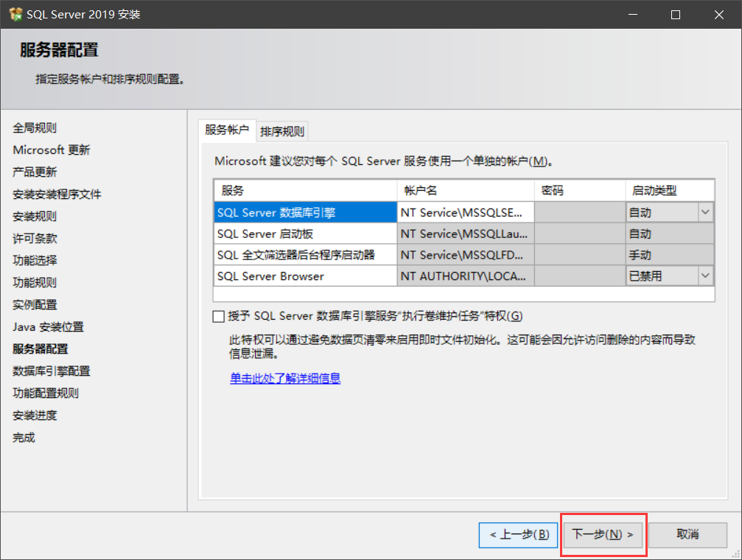Screen dimensions: 742x560
Task: Click the SQL Server installer title bar icon
Action: [x=15, y=14]
